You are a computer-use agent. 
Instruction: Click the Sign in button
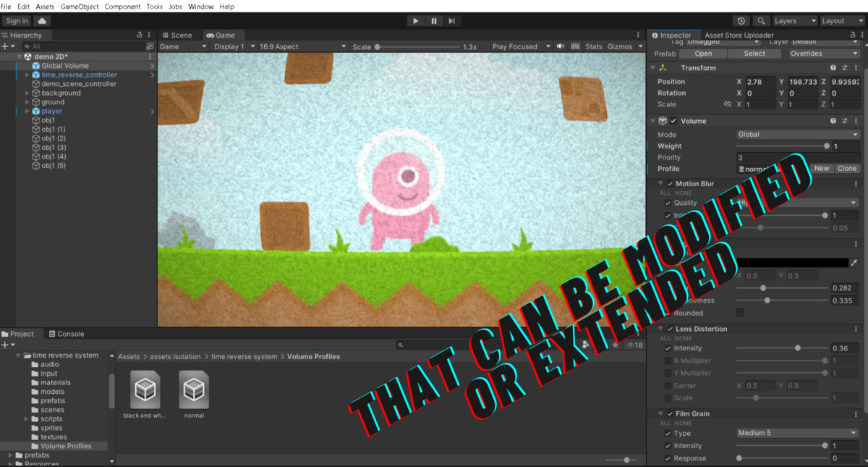[17, 21]
